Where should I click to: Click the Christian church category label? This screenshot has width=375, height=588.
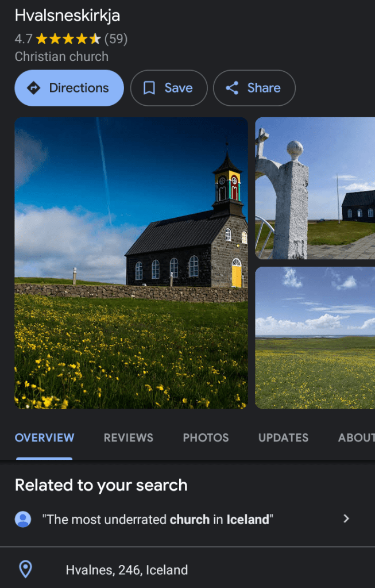coord(61,56)
